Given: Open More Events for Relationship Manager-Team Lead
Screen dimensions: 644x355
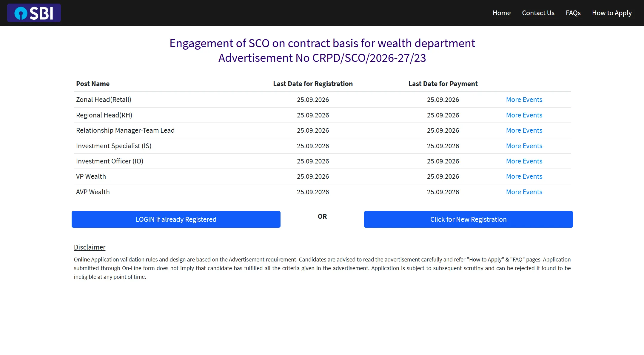Looking at the screenshot, I should tap(524, 130).
